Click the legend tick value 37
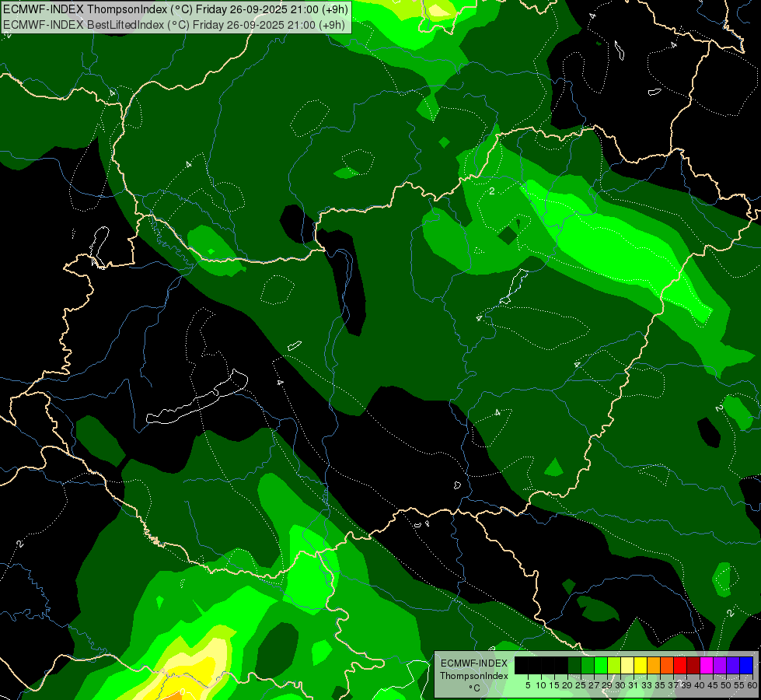This screenshot has height=700, width=761. [x=674, y=685]
